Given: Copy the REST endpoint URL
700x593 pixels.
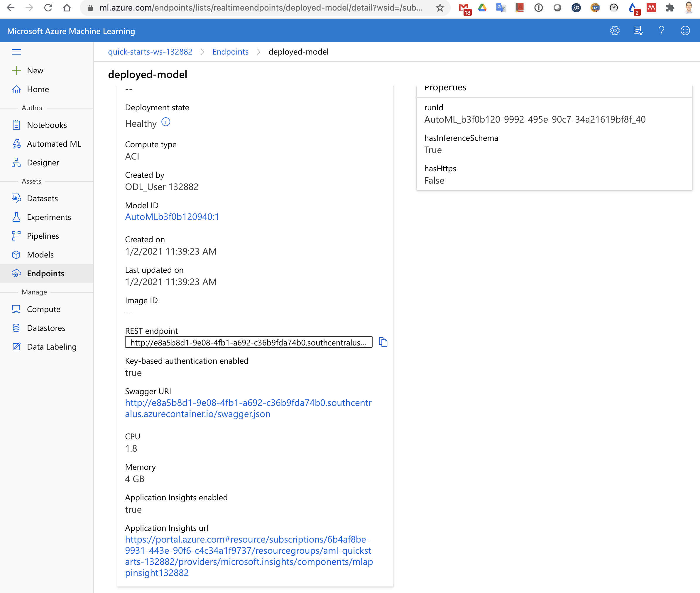Looking at the screenshot, I should (x=383, y=342).
